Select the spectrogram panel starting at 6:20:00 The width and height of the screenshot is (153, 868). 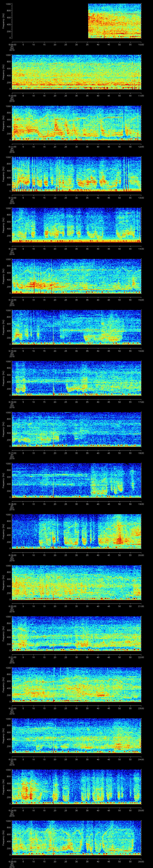pos(77,583)
